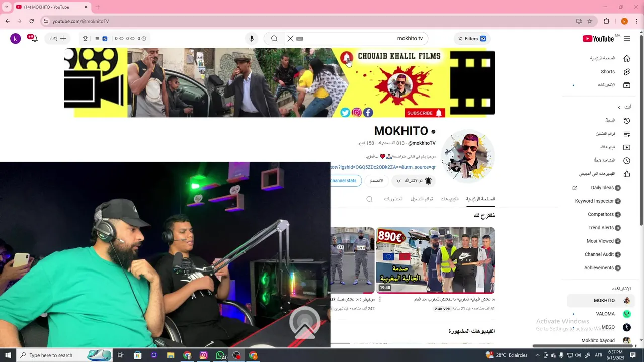
Task: Select the channel Videos tab
Action: point(449,199)
